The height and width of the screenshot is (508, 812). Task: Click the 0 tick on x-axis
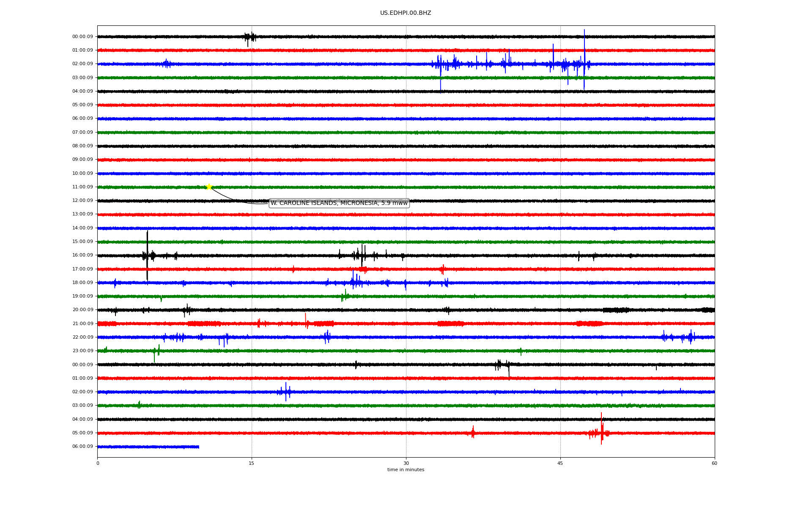(98, 463)
